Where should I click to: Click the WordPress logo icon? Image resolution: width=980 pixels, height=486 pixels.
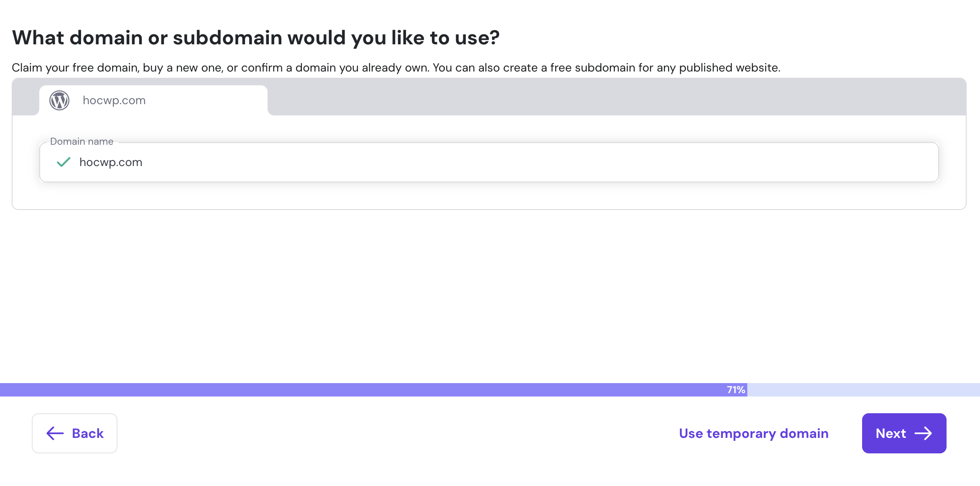[x=59, y=100]
